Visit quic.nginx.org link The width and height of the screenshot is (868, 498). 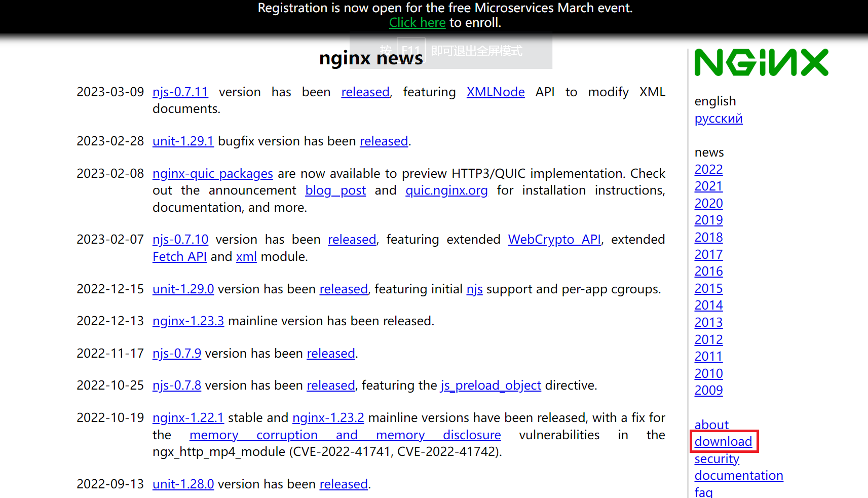(x=446, y=190)
